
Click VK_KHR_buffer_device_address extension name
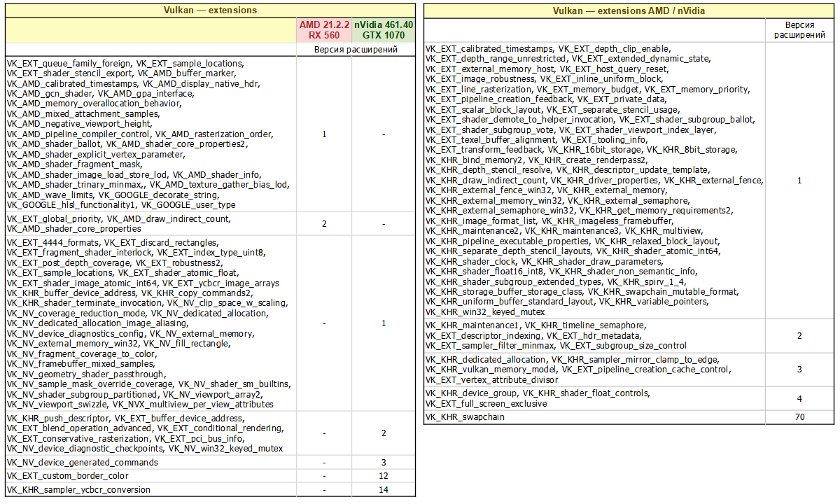(x=71, y=293)
